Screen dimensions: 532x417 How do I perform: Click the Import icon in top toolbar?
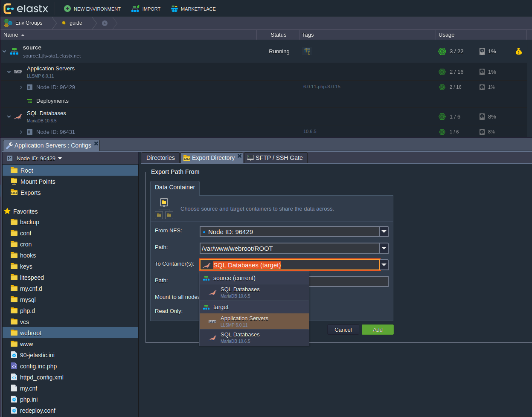pyautogui.click(x=135, y=9)
